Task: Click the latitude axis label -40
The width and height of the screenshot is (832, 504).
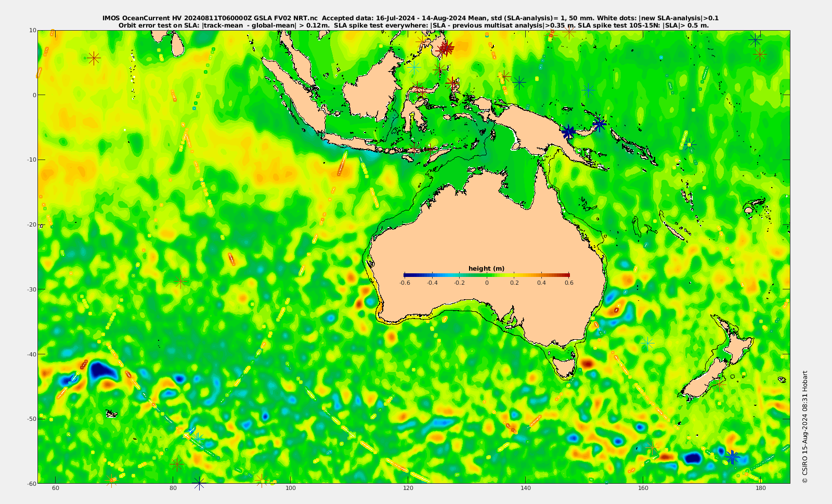Action: tap(32, 354)
